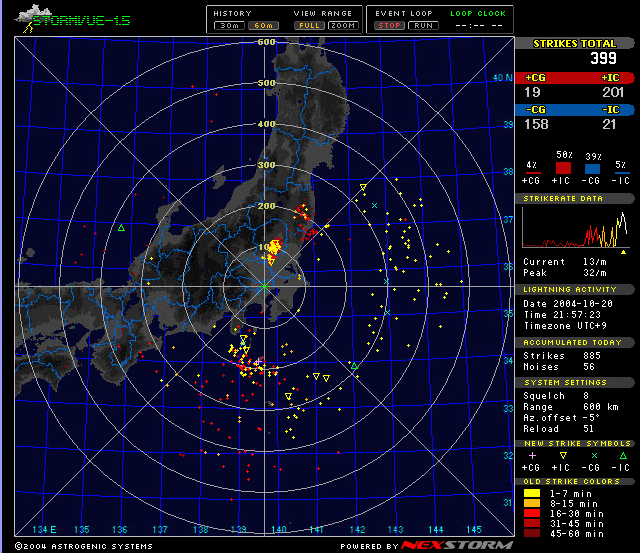Screen dimensions: 640x553
Task: Click the Squelch 8 setting
Action: click(556, 395)
